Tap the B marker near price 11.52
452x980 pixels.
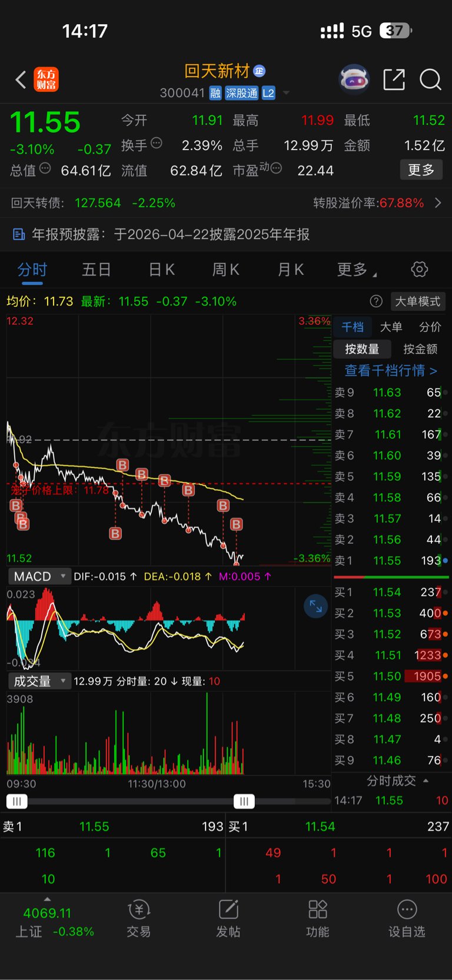tap(236, 524)
